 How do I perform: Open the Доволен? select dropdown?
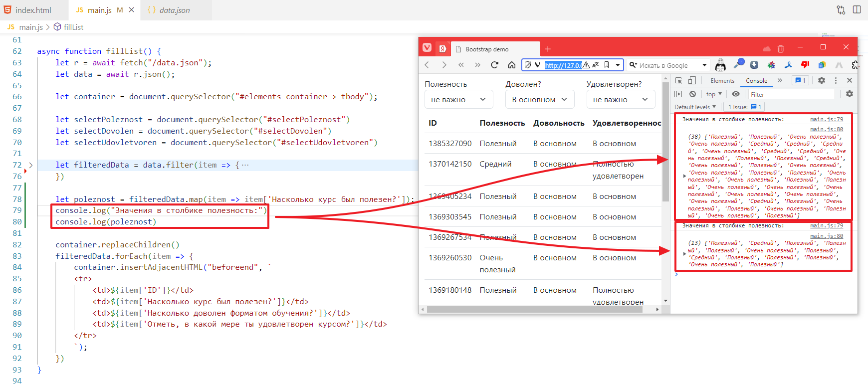point(539,99)
